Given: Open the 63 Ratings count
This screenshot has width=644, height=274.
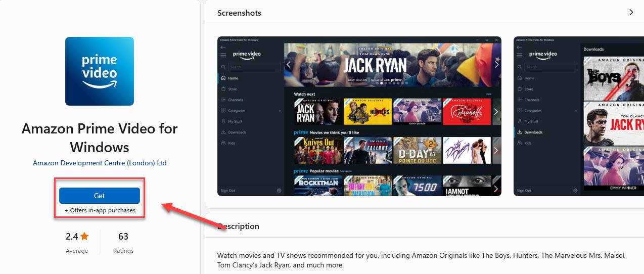Looking at the screenshot, I should [123, 242].
